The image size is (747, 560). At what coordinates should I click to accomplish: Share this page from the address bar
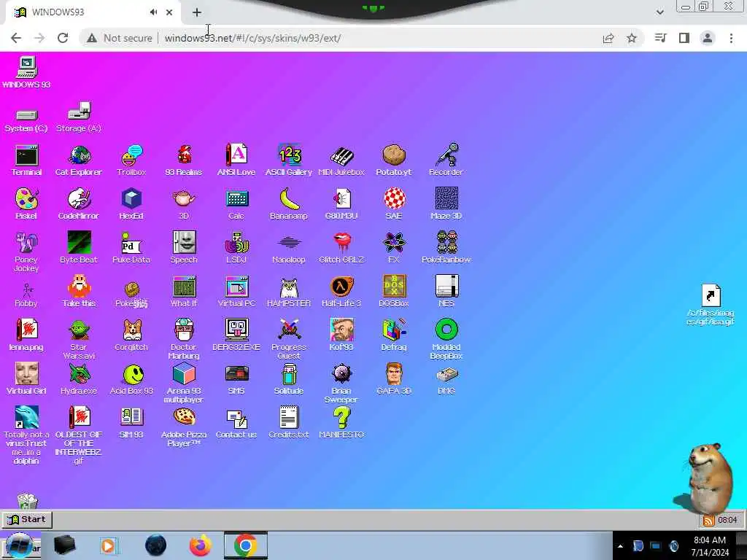608,38
